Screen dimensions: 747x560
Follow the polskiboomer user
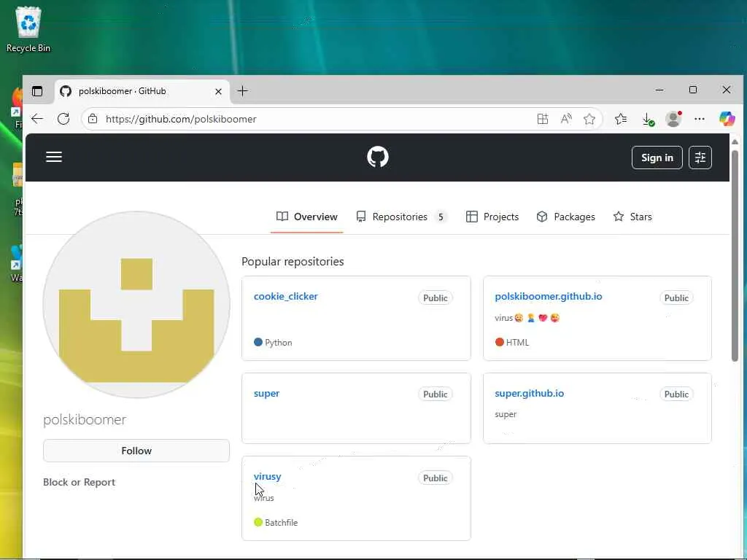136,451
